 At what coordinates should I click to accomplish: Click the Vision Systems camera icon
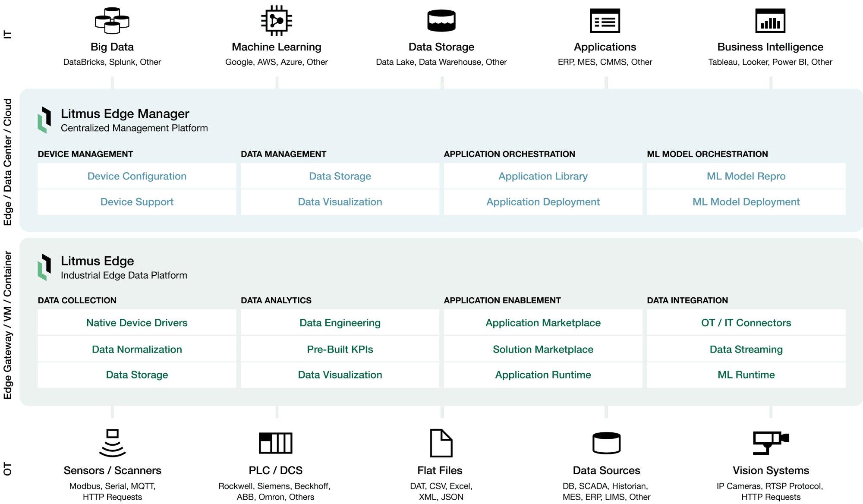click(771, 443)
